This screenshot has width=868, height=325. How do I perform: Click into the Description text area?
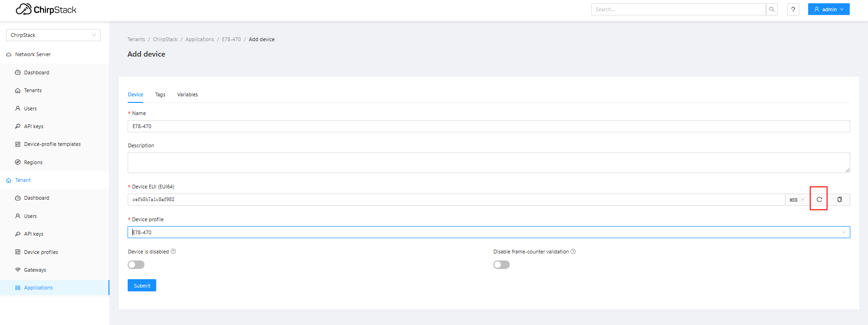tap(488, 163)
